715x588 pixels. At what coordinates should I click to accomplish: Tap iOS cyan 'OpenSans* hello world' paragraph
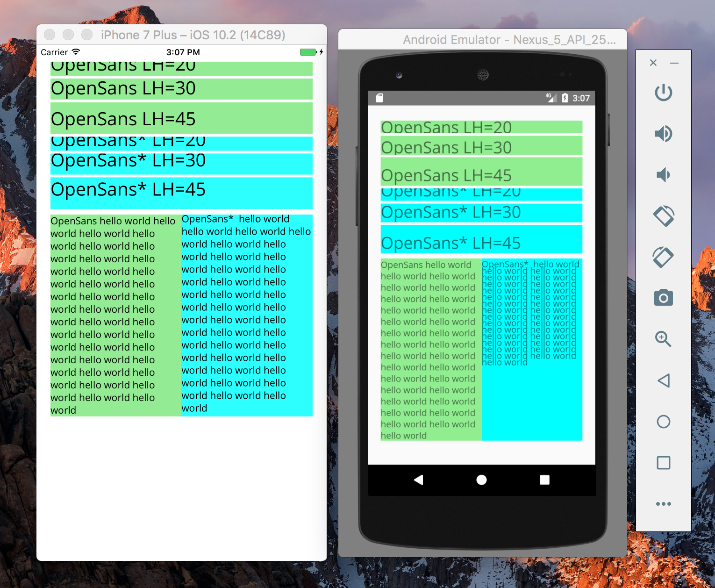coord(247,316)
